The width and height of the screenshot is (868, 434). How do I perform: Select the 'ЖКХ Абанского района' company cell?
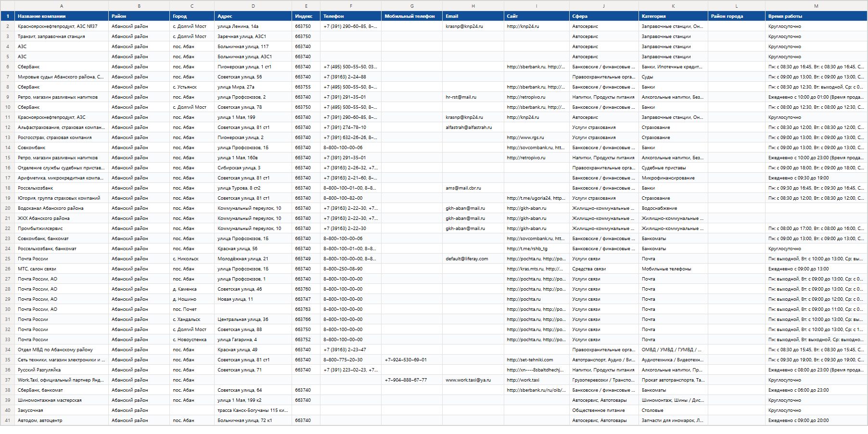point(62,218)
